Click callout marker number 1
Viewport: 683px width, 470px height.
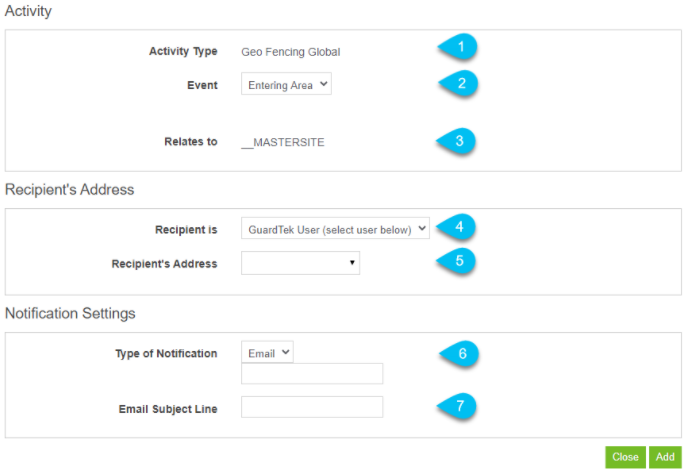coord(458,47)
